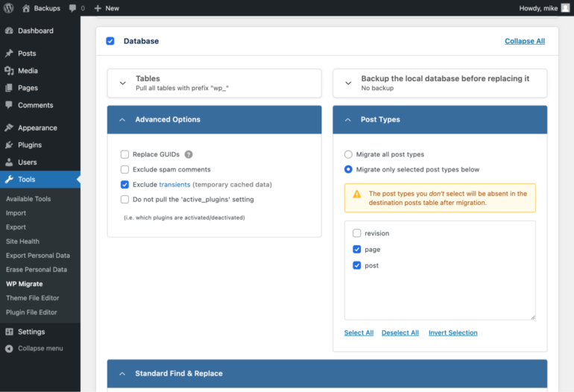Open the comments bubble icon in admin bar
Screen dimensions: 574x392
tap(72, 8)
